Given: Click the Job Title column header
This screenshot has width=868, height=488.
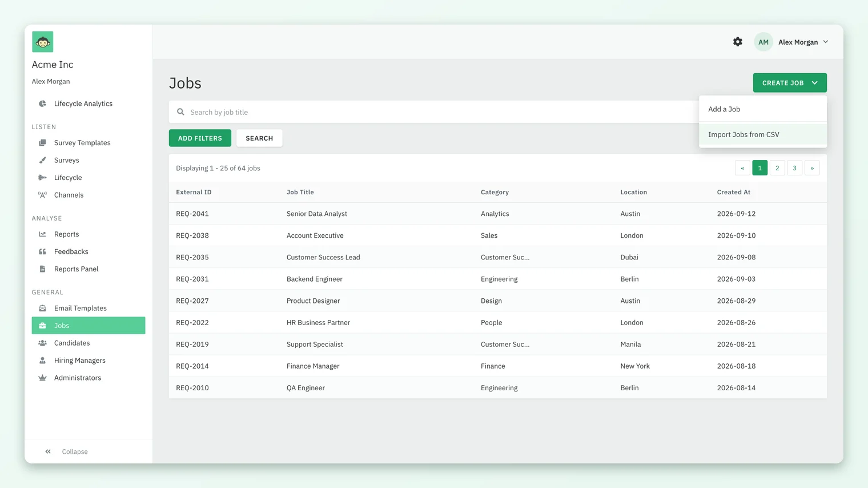Looking at the screenshot, I should (300, 192).
